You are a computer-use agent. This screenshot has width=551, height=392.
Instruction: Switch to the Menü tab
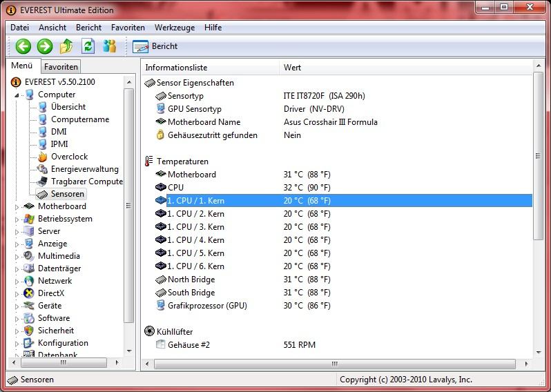pyautogui.click(x=22, y=66)
